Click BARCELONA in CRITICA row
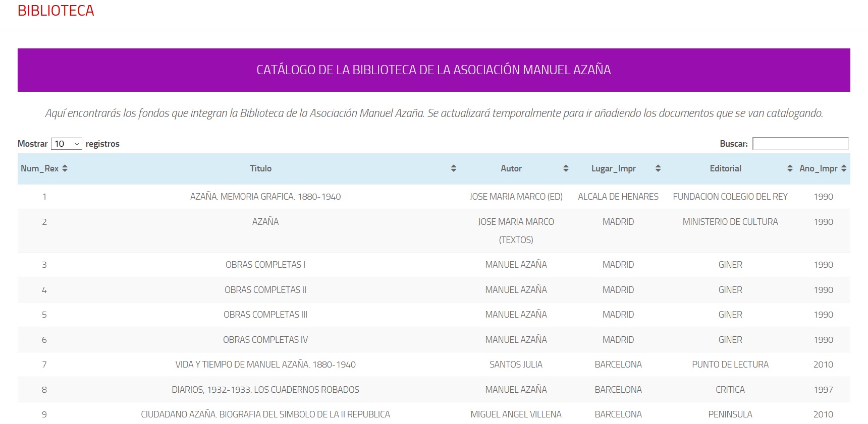Viewport: 868px width, 424px height. 618,390
